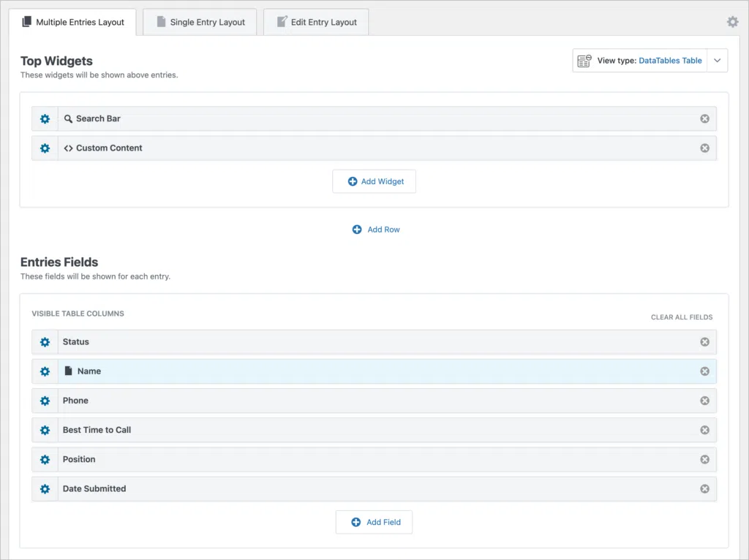This screenshot has height=560, width=749.
Task: Open settings gear for Search Bar widget
Action: [45, 118]
